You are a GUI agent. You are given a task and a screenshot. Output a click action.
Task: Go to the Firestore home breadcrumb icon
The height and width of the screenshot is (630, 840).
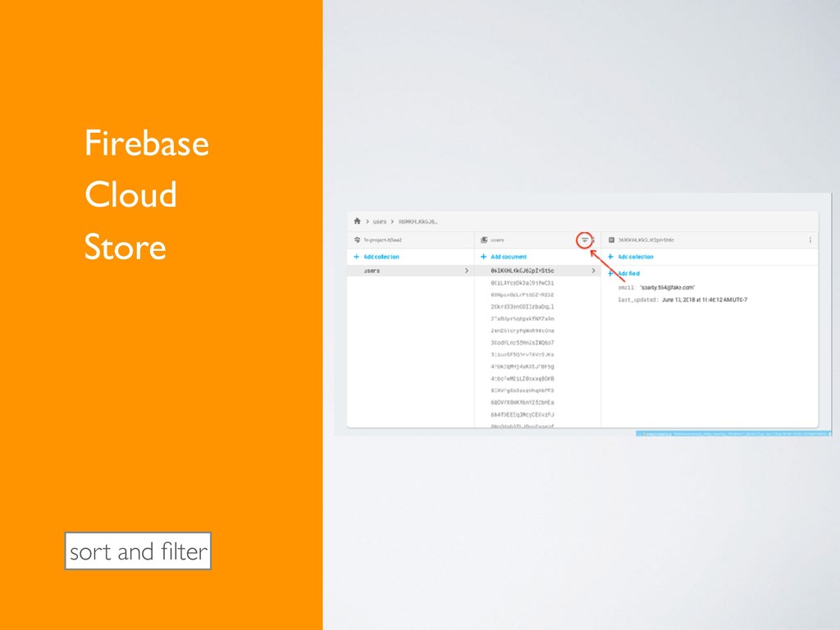point(358,221)
